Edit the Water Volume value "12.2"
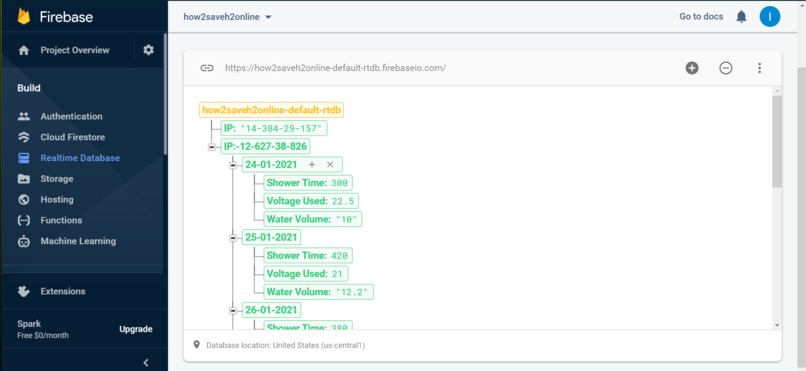 (352, 292)
